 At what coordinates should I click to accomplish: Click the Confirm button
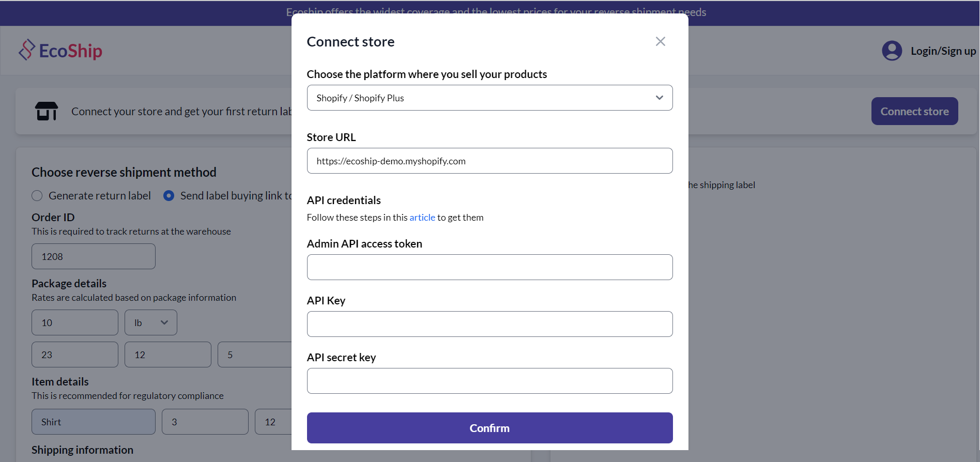489,428
